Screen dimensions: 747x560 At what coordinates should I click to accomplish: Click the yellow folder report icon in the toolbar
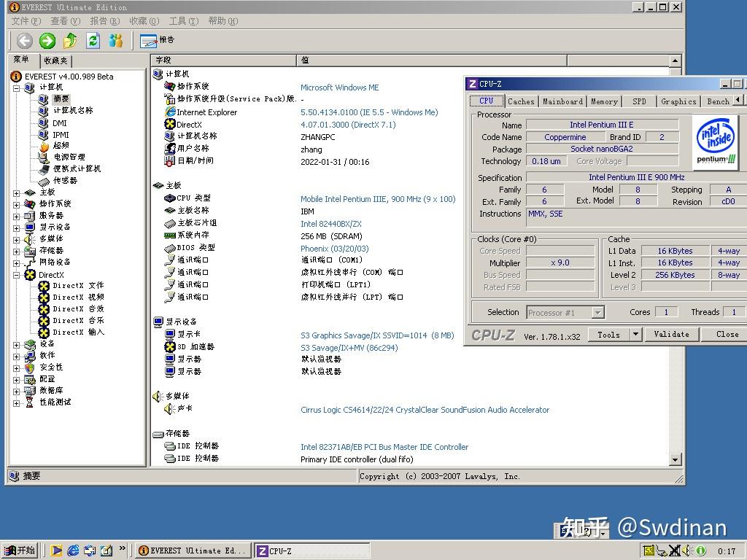pos(69,40)
